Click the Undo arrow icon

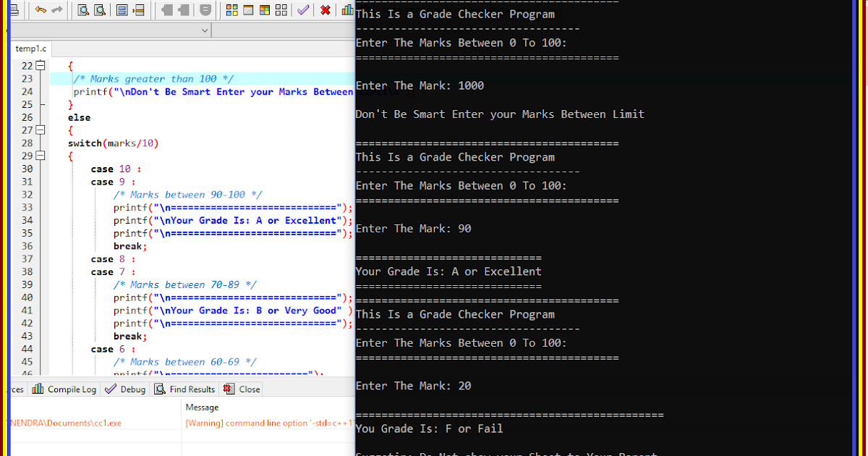41,10
